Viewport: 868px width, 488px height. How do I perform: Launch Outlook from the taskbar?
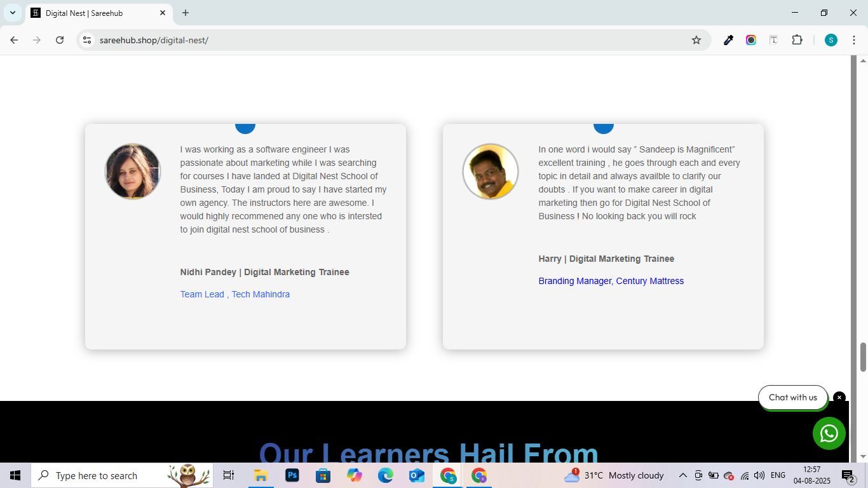[417, 475]
